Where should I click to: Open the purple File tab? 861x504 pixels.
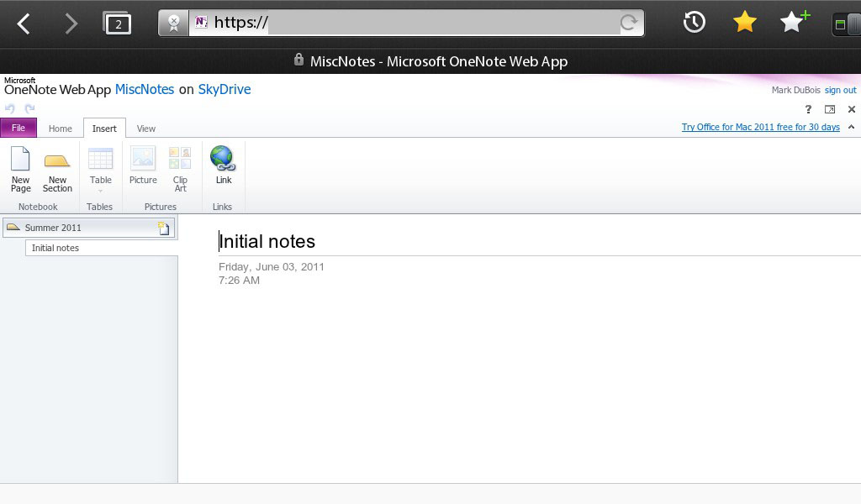tap(18, 128)
